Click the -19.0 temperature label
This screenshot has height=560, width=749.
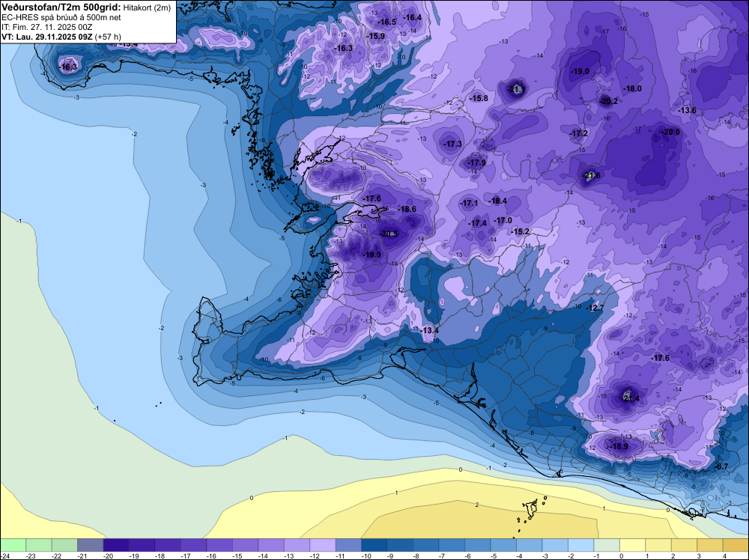click(580, 72)
